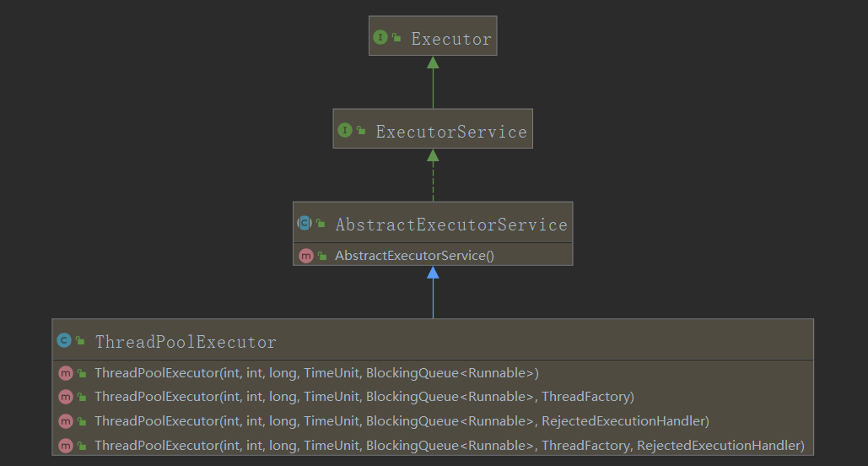The width and height of the screenshot is (868, 466).
Task: Select the ThreadPoolExecutor class title
Action: click(186, 342)
